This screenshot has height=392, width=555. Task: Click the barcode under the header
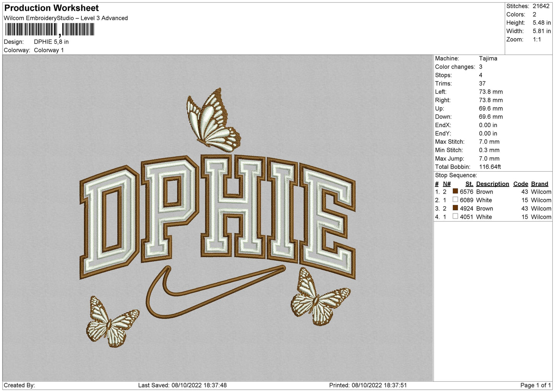(50, 30)
